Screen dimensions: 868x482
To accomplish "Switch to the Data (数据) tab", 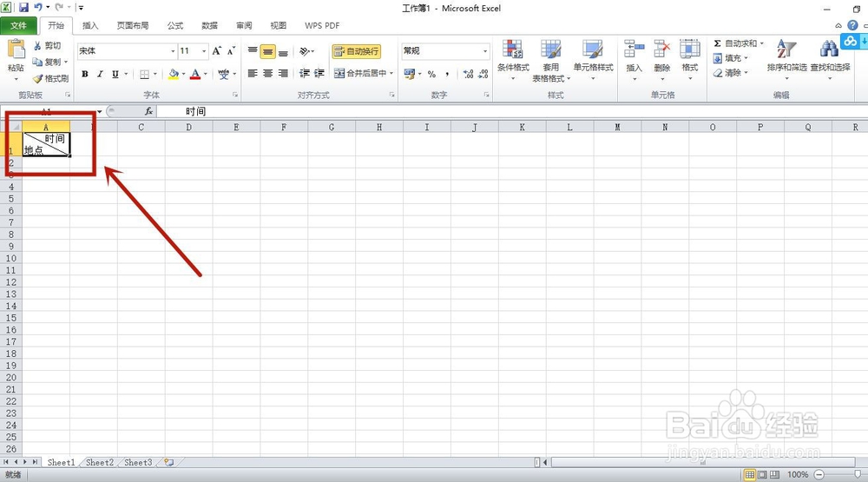I will [209, 25].
